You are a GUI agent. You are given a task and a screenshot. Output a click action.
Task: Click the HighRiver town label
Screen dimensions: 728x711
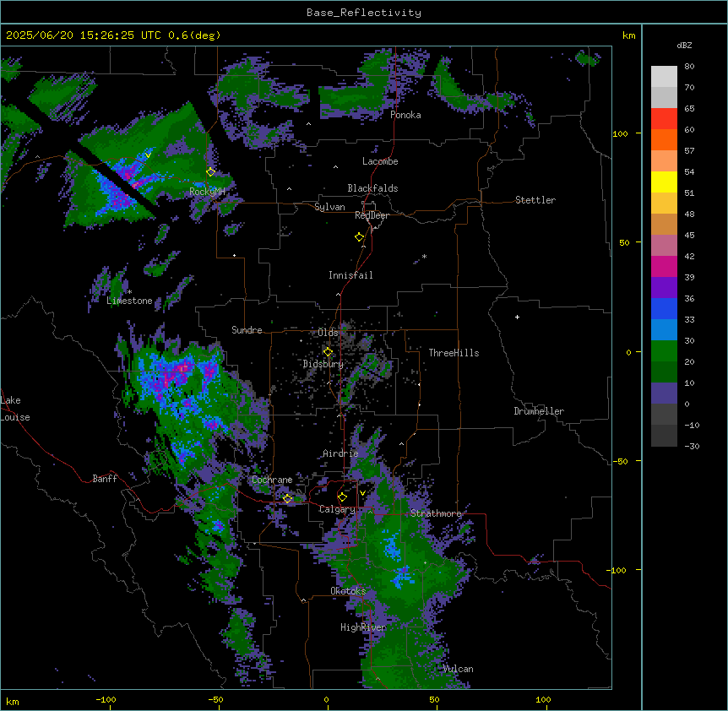363,627
